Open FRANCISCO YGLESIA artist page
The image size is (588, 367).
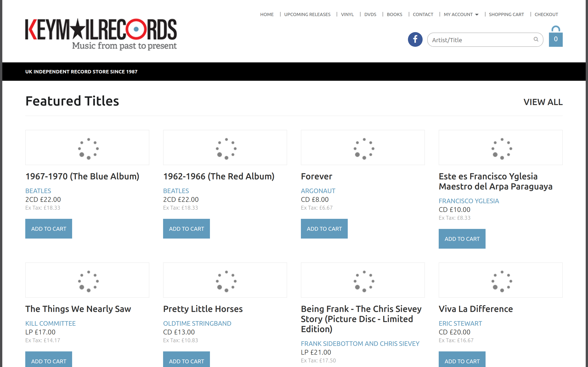pyautogui.click(x=469, y=201)
